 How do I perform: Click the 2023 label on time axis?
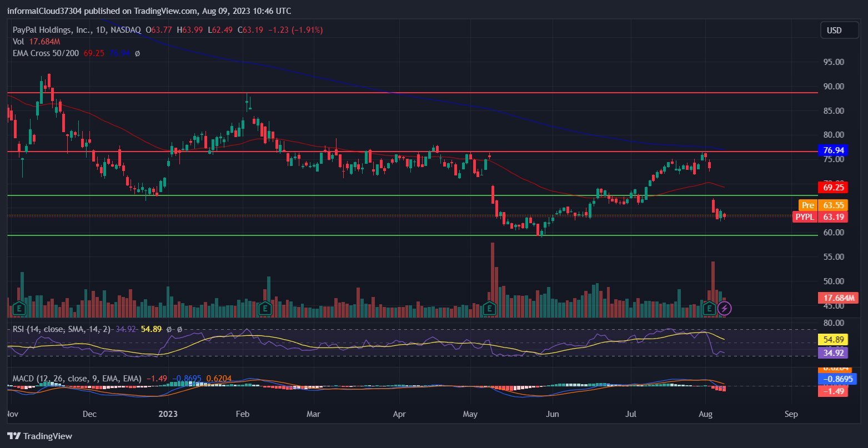(168, 414)
